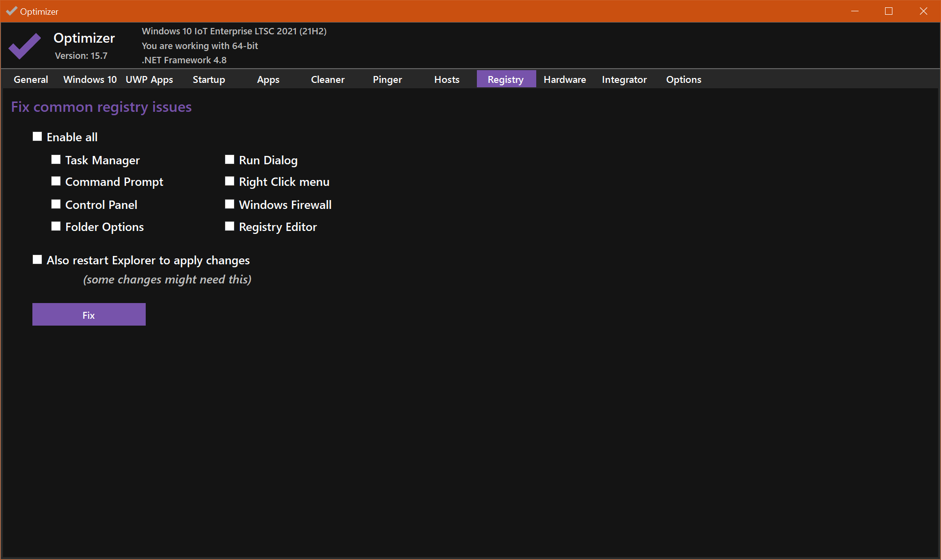
Task: Open the Windows 10 tab
Action: [89, 79]
